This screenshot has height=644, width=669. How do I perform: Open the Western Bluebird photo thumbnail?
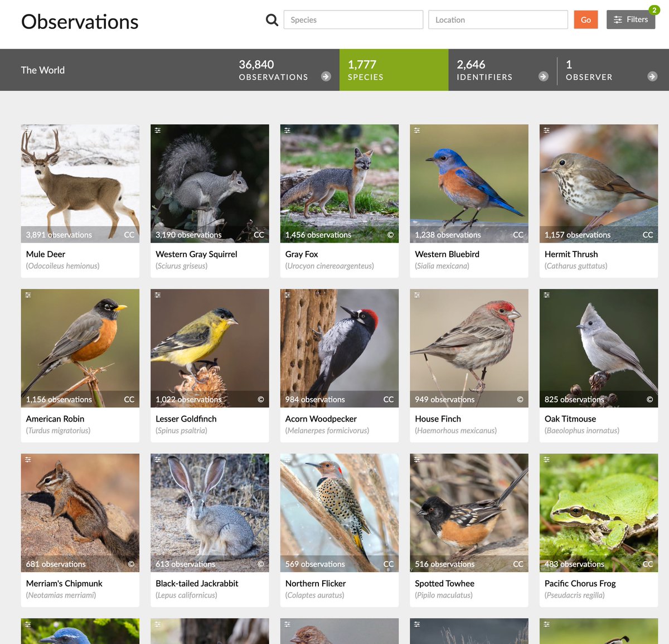[x=469, y=183]
